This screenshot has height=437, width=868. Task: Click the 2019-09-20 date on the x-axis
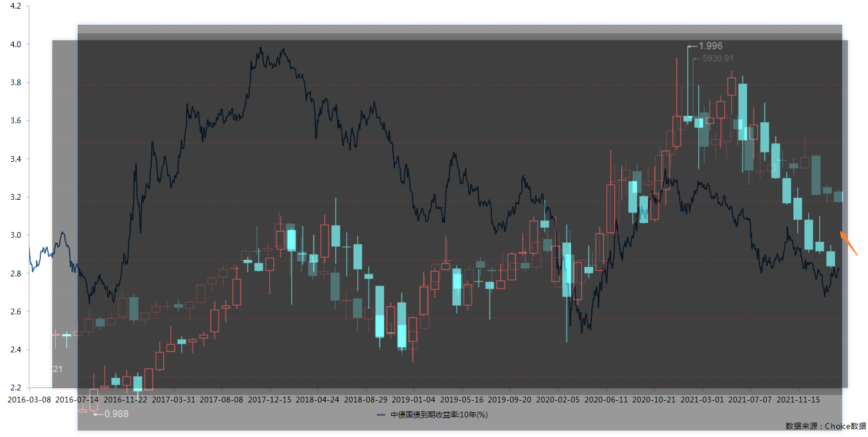509,398
